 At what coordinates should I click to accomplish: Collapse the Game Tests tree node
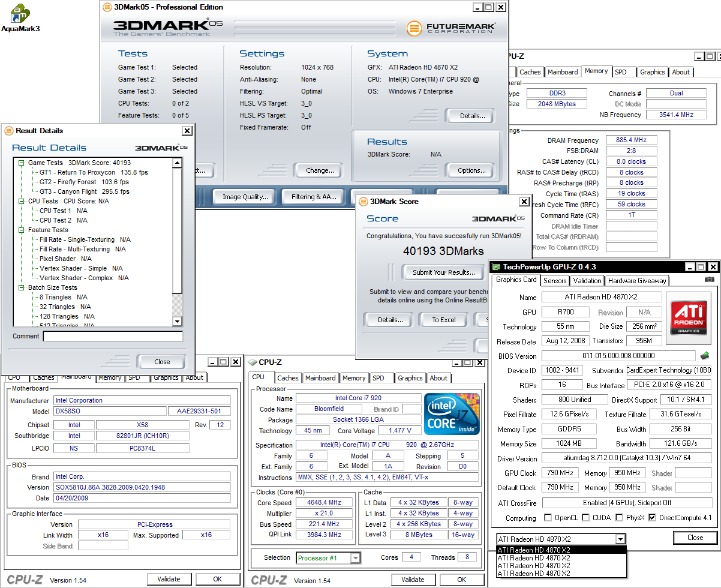(22, 163)
